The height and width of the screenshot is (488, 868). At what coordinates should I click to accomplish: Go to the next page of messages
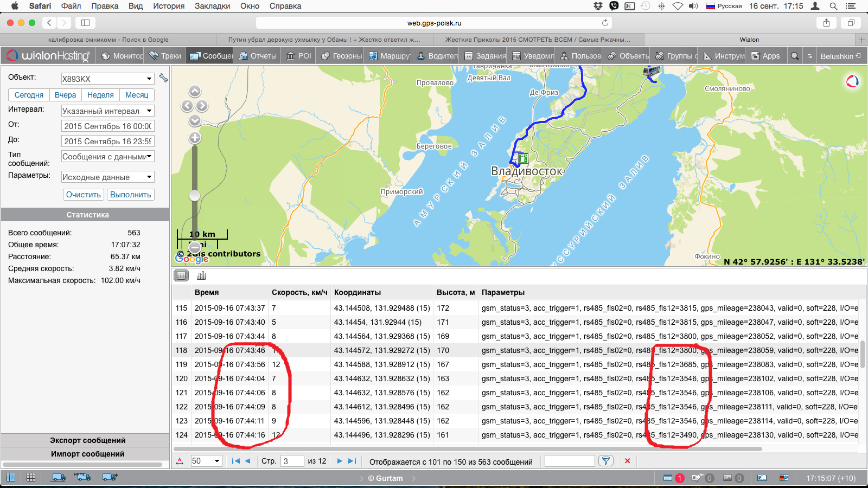(x=340, y=461)
